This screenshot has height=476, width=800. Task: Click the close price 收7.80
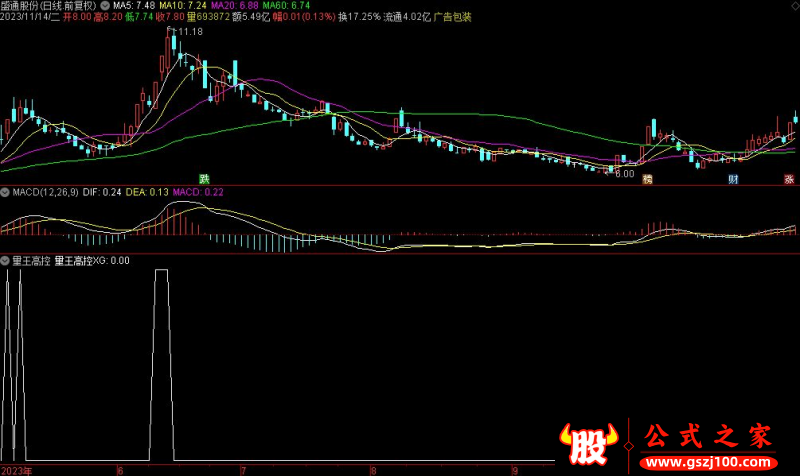pos(170,17)
